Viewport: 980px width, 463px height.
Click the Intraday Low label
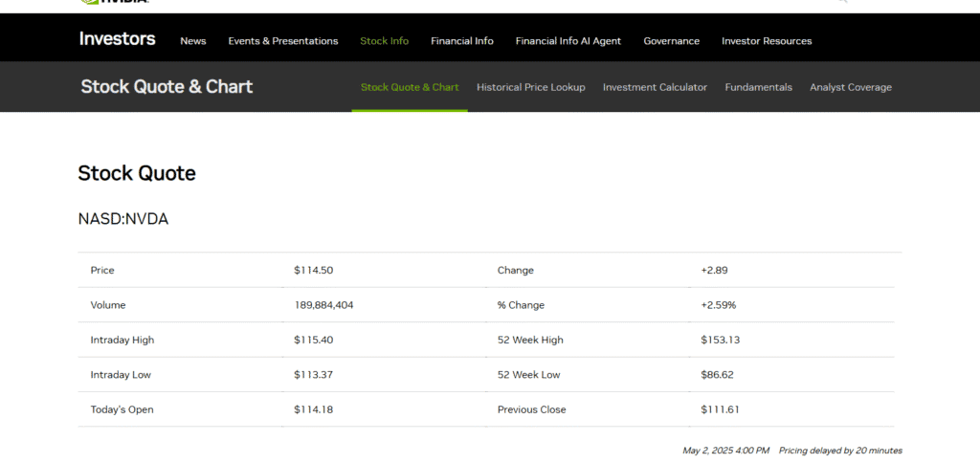(121, 375)
